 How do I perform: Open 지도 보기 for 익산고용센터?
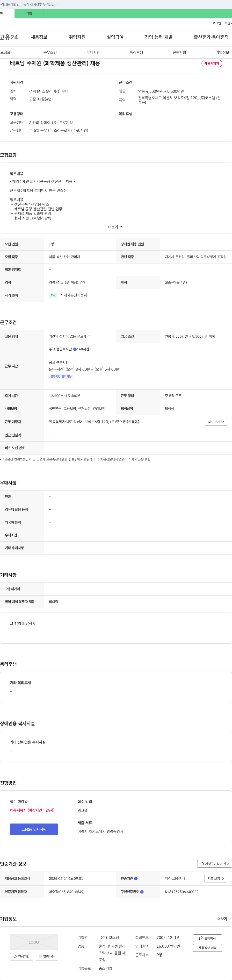(216, 878)
